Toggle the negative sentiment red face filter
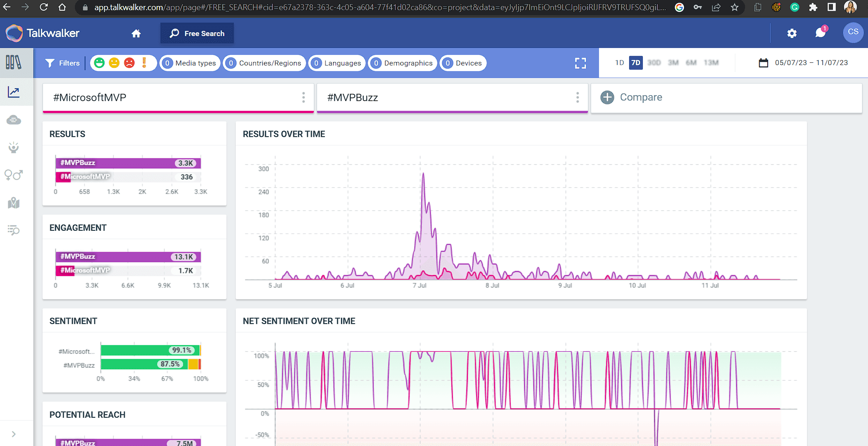The width and height of the screenshot is (868, 446). (x=129, y=63)
